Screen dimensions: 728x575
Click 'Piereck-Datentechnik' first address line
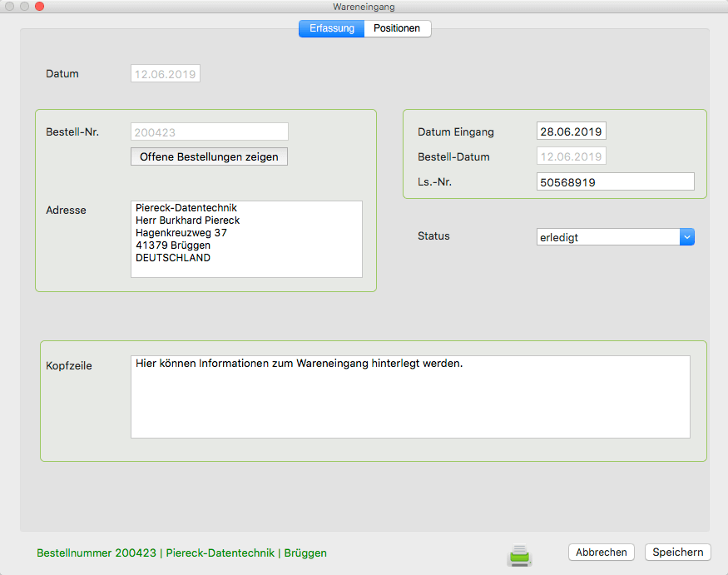(x=186, y=207)
